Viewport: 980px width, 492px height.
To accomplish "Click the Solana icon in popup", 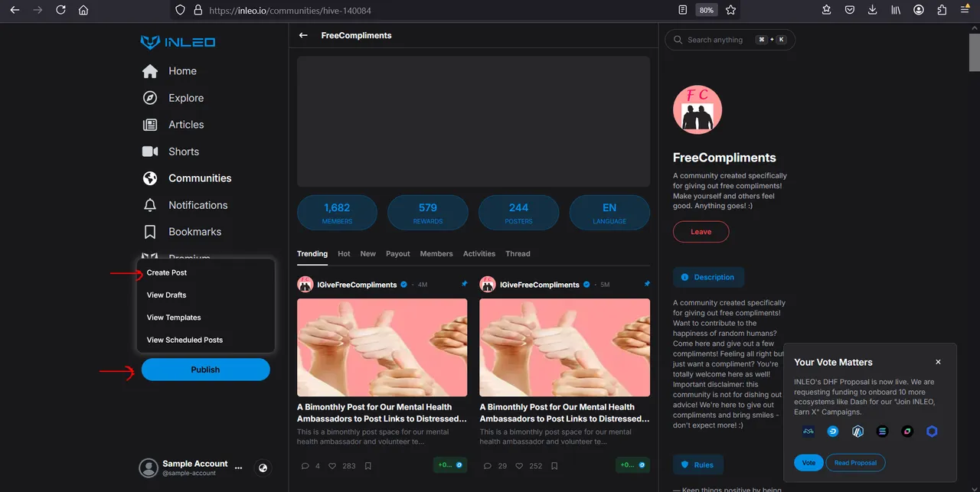I will (882, 432).
